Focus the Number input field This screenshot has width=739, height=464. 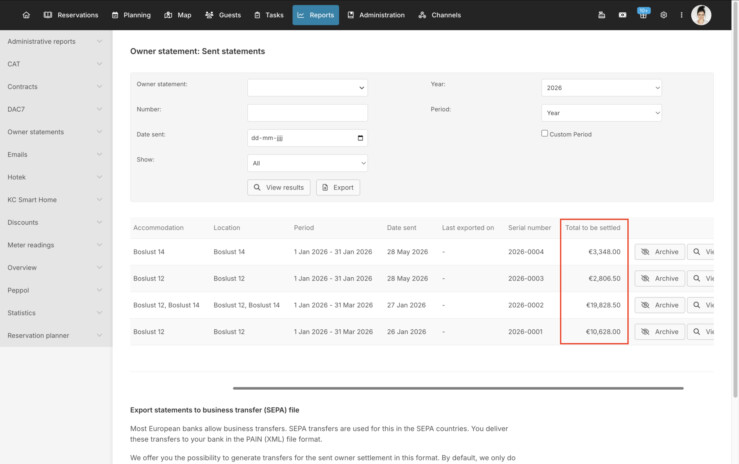click(307, 113)
